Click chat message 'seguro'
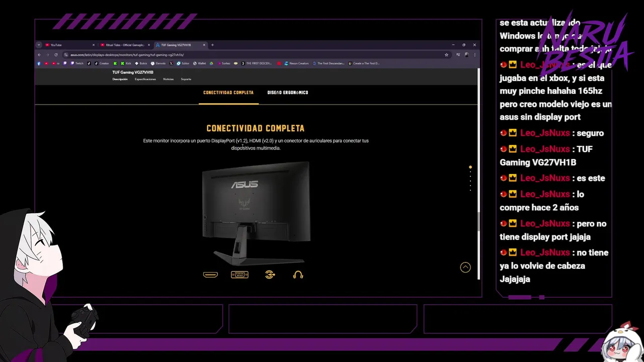The width and height of the screenshot is (644, 362). point(591,133)
